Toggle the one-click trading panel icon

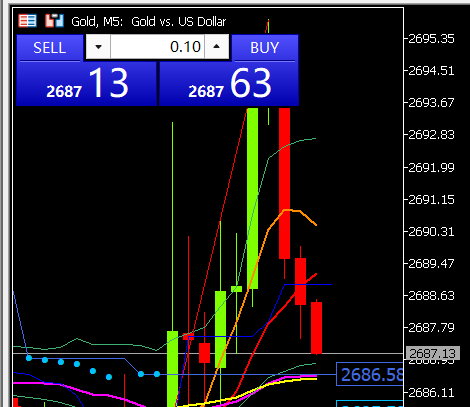tap(54, 21)
